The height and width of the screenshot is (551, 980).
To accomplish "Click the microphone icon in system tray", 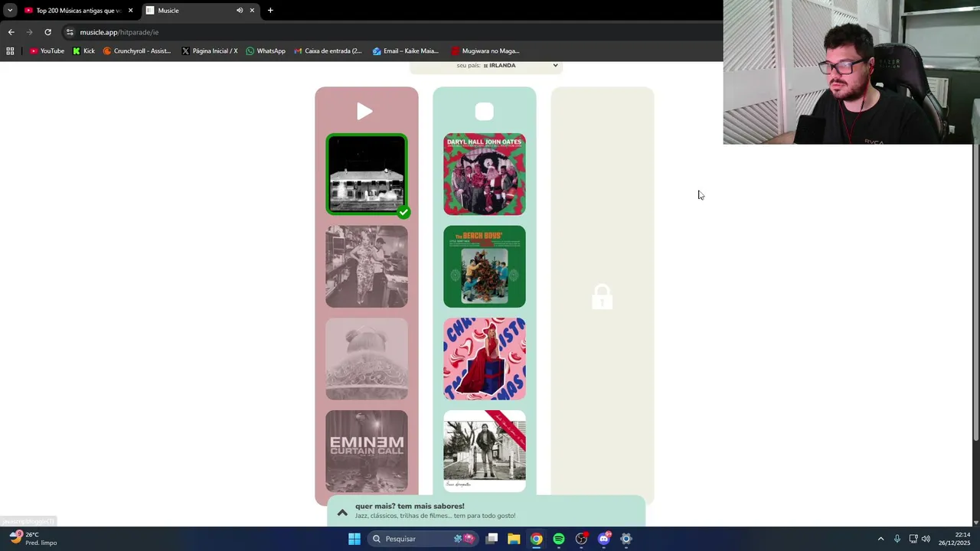I will pos(897,539).
